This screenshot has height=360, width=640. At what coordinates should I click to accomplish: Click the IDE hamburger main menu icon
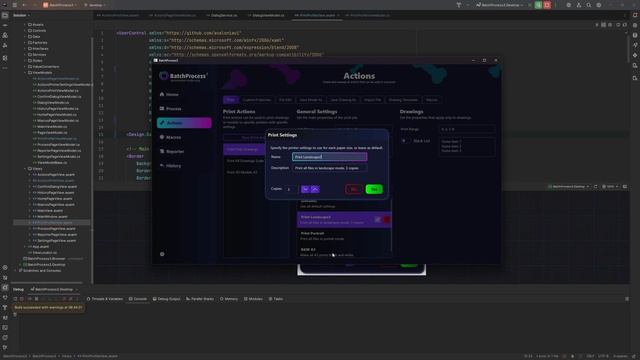(x=15, y=5)
